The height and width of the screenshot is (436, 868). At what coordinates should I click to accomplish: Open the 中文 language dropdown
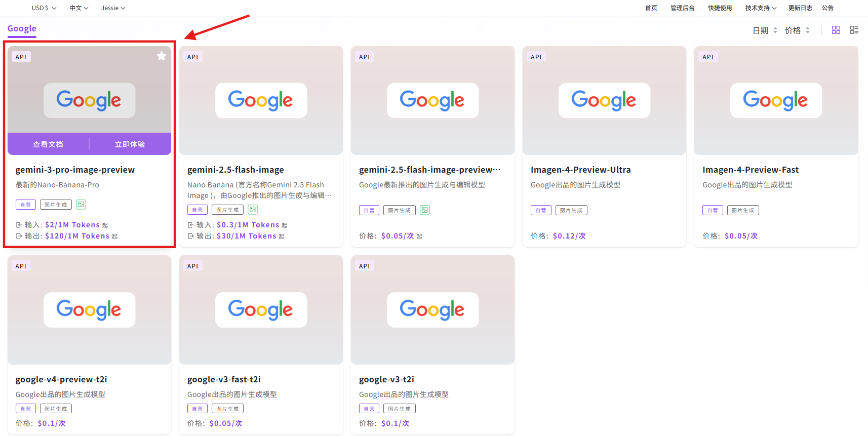pyautogui.click(x=79, y=8)
